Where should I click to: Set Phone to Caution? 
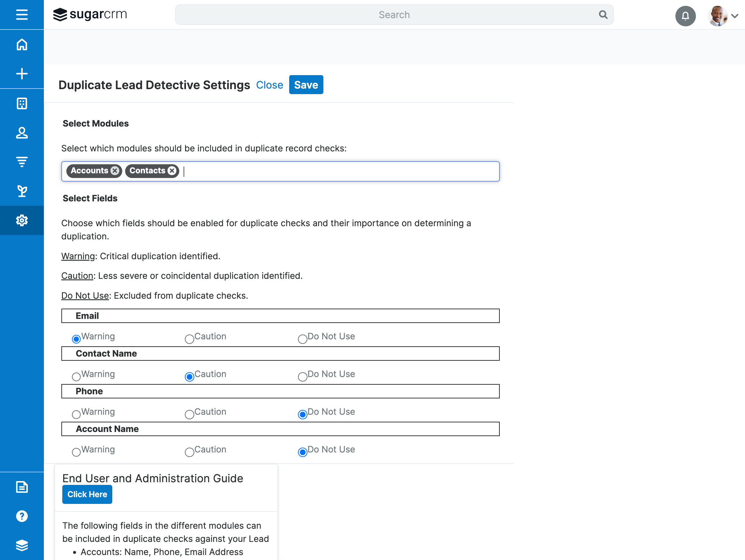[190, 414]
